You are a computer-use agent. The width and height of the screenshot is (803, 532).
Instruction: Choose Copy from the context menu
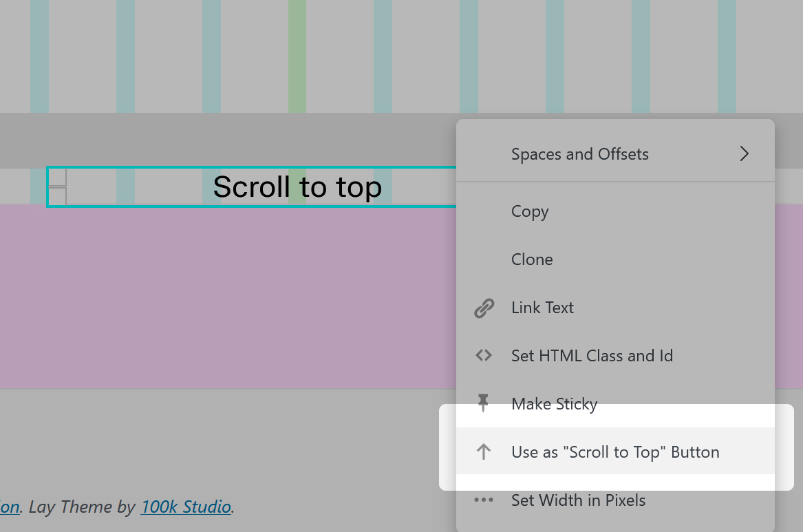pyautogui.click(x=530, y=211)
